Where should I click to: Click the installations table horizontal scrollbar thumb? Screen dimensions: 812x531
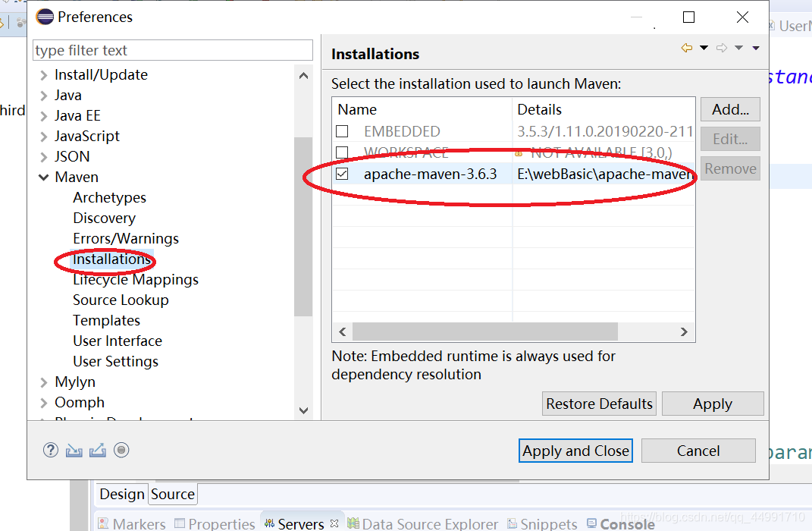click(484, 331)
